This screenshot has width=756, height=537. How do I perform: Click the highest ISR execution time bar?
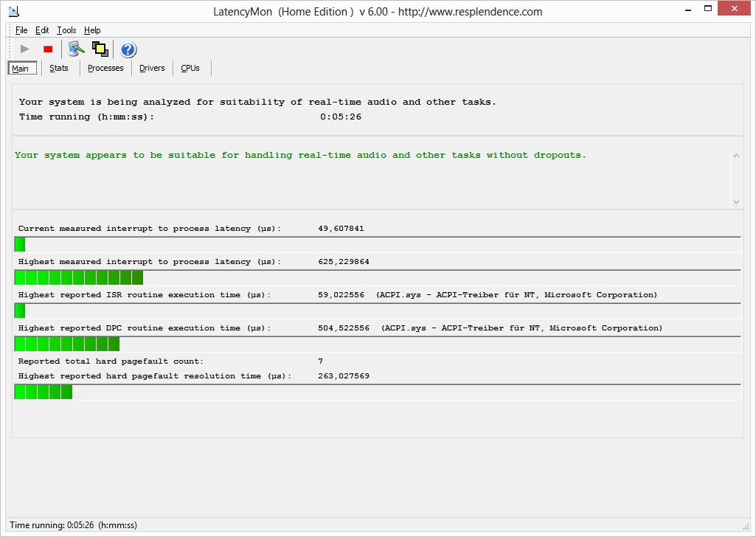coord(378,311)
